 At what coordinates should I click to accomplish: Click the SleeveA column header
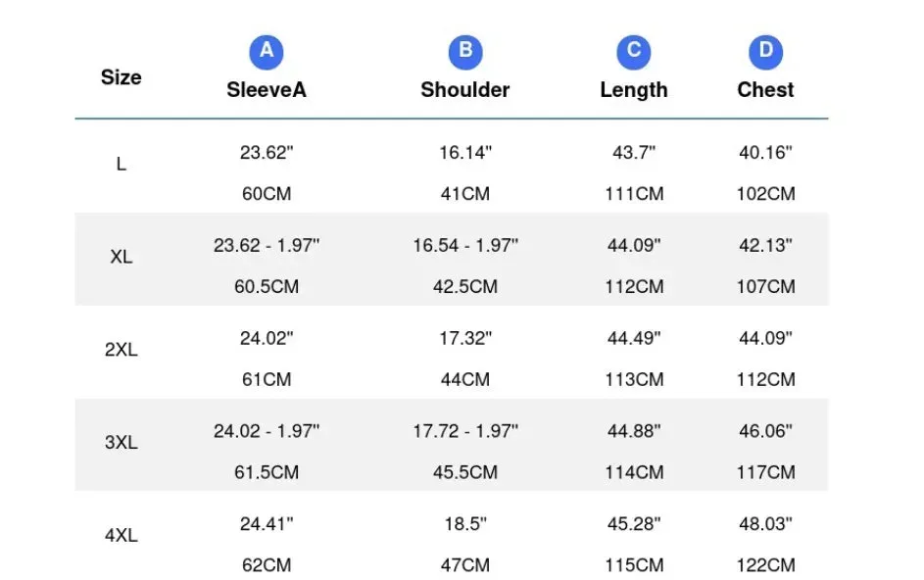click(x=267, y=89)
